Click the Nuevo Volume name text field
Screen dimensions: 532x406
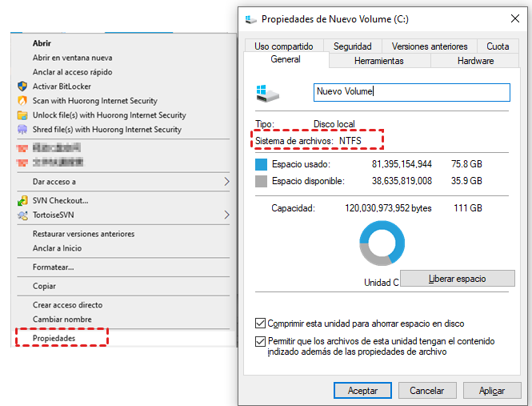[411, 92]
